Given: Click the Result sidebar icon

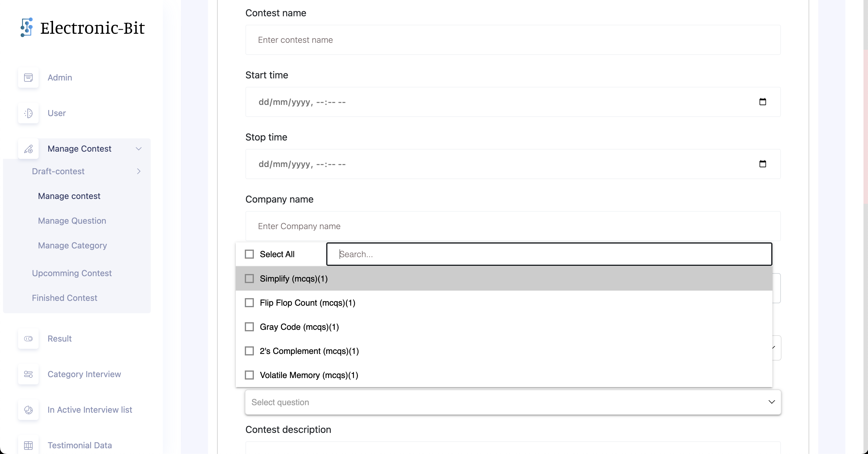Looking at the screenshot, I should click(x=28, y=339).
